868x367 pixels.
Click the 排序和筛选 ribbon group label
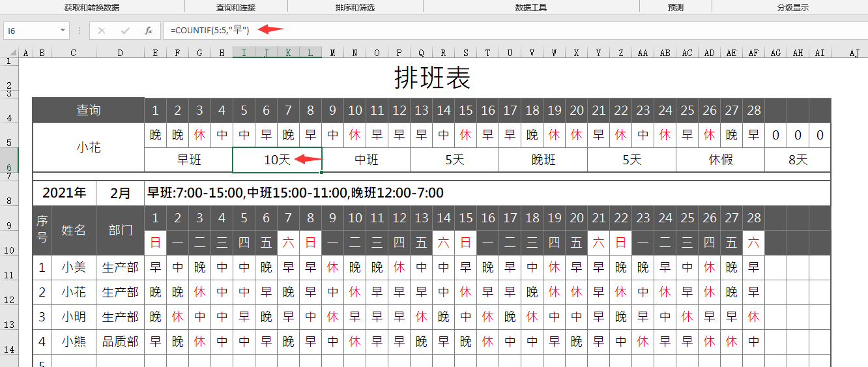point(355,8)
